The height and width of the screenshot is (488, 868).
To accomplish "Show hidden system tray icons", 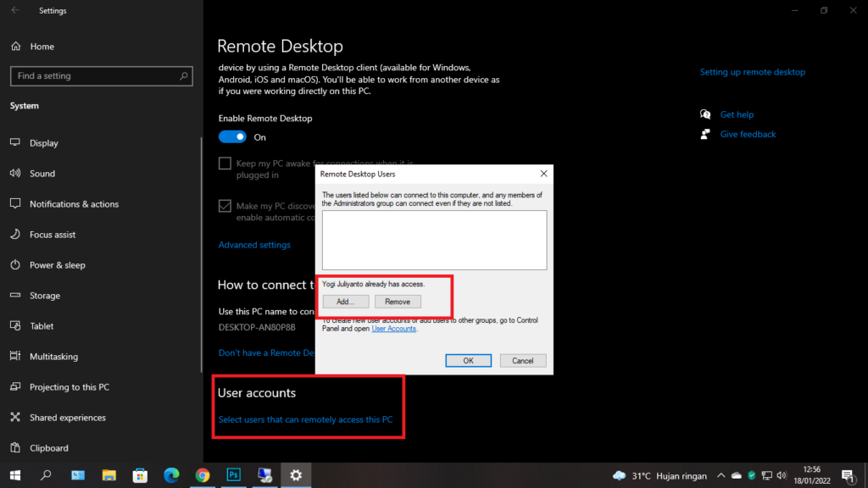I will [721, 475].
